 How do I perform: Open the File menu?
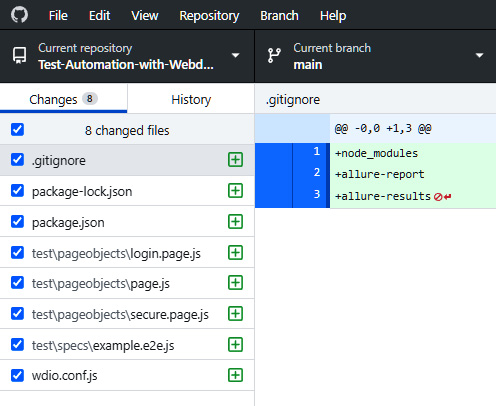58,15
